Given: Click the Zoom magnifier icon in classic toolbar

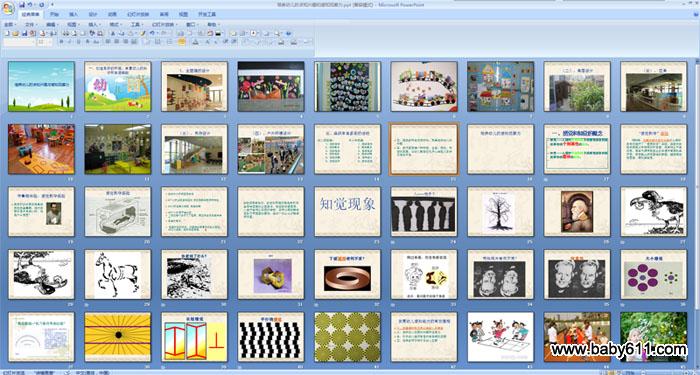Looking at the screenshot, I should (x=277, y=33).
